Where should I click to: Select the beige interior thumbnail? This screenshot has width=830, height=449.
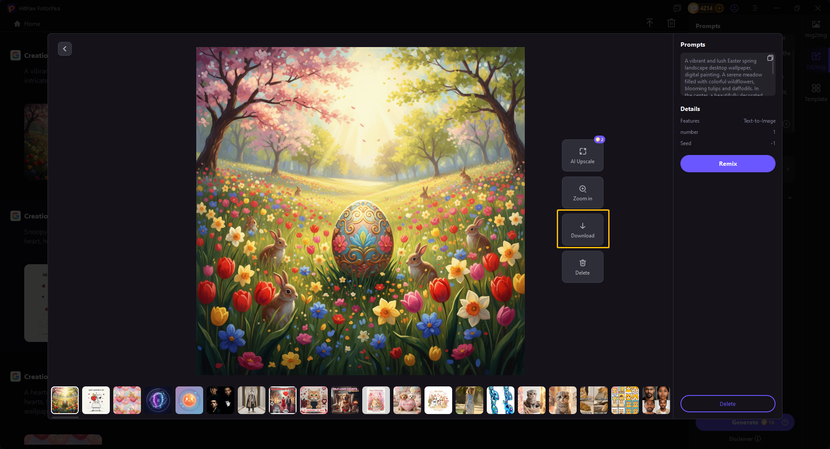tap(594, 400)
